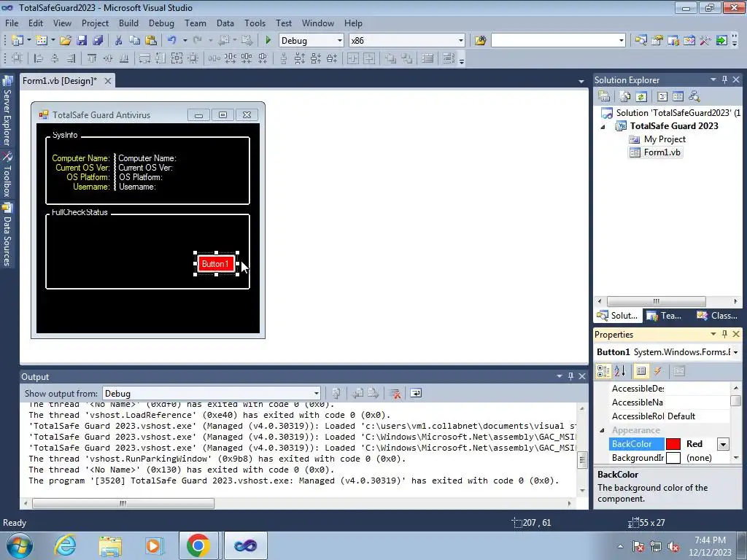Open the Debug configuration dropdown
This screenshot has width=747, height=560.
point(340,41)
